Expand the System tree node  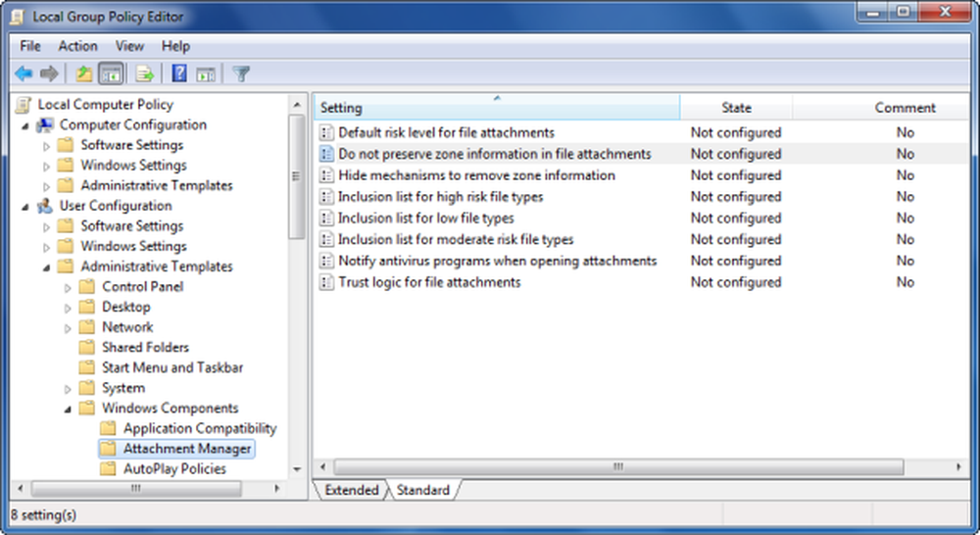point(68,389)
